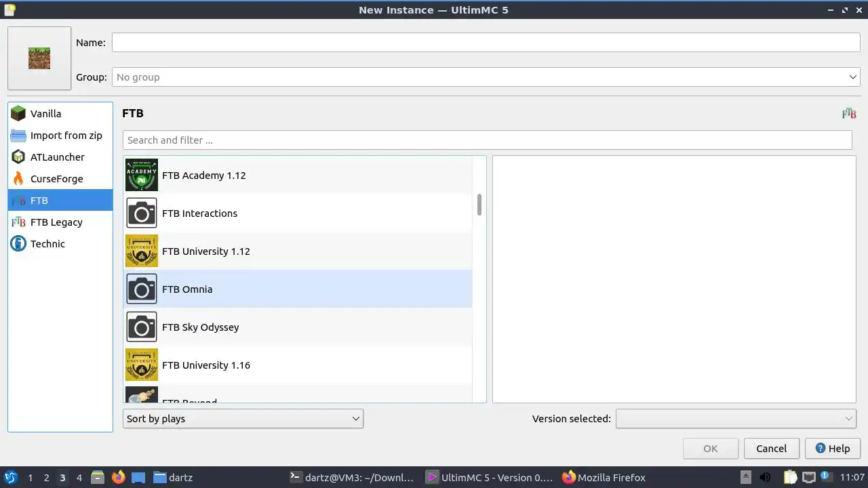Open the FTB Legacy page
868x488 pixels.
click(60, 222)
